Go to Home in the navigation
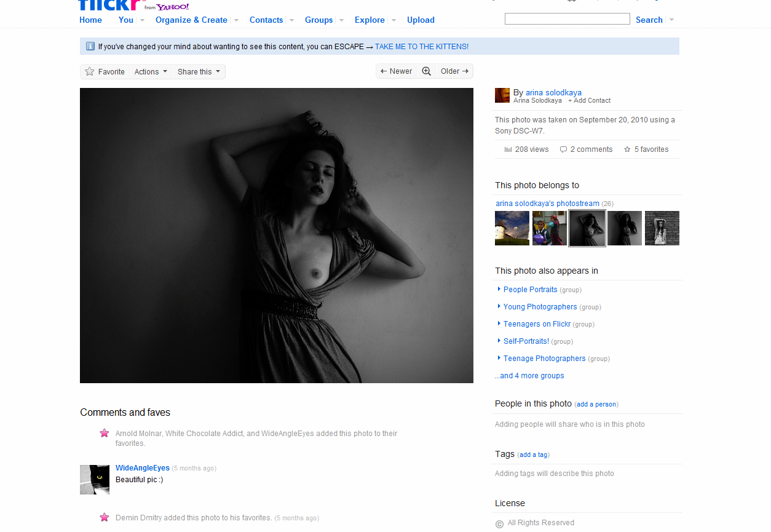Viewport: 771px width, 532px height. [90, 20]
